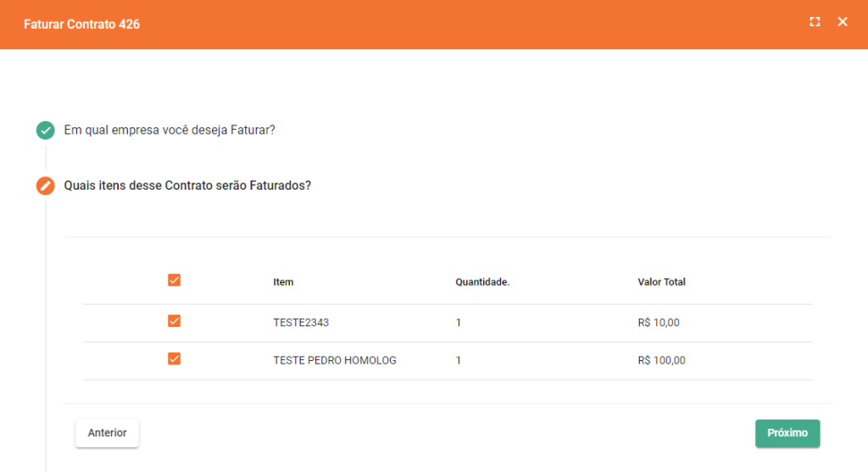Viewport: 868px width, 472px height.
Task: Select the 'Quais itens desse Contrato' step
Action: point(187,186)
